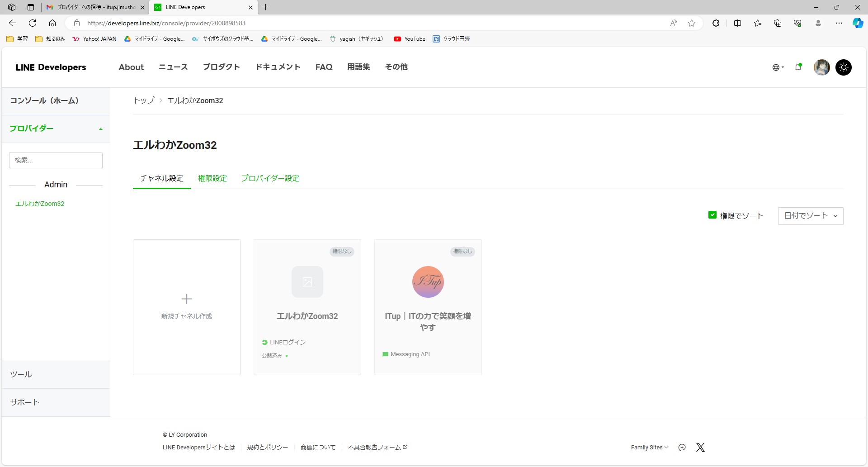This screenshot has height=467, width=868.
Task: Open the X social link icon
Action: pos(700,448)
